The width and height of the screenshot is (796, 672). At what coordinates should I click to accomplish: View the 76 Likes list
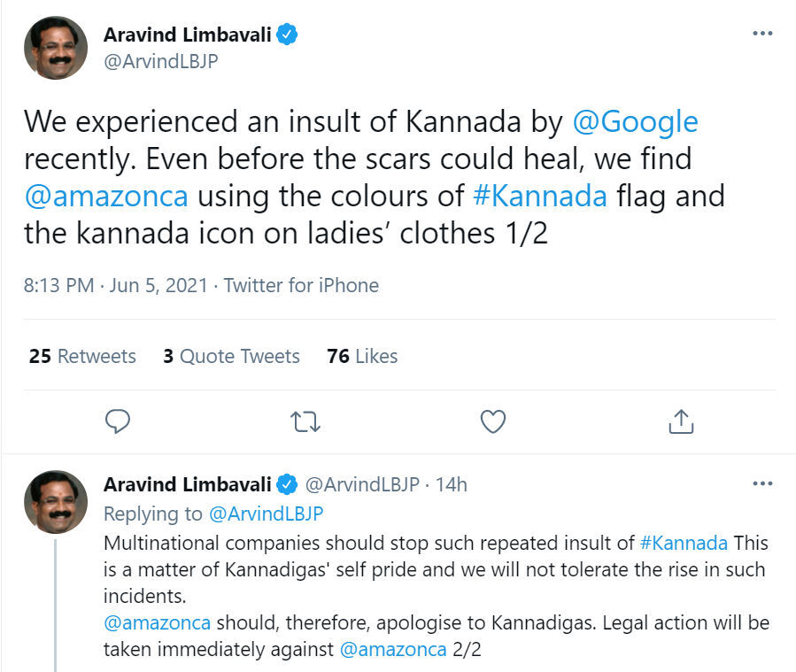click(x=362, y=356)
